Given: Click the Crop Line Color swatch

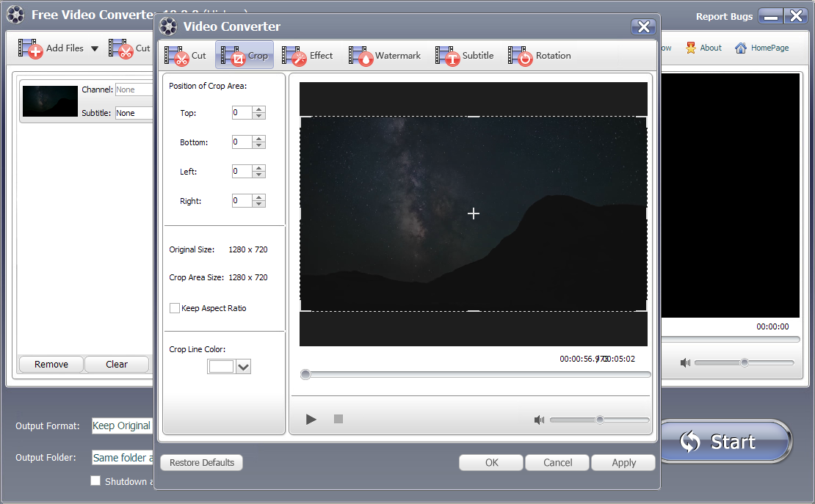Looking at the screenshot, I should (x=221, y=366).
